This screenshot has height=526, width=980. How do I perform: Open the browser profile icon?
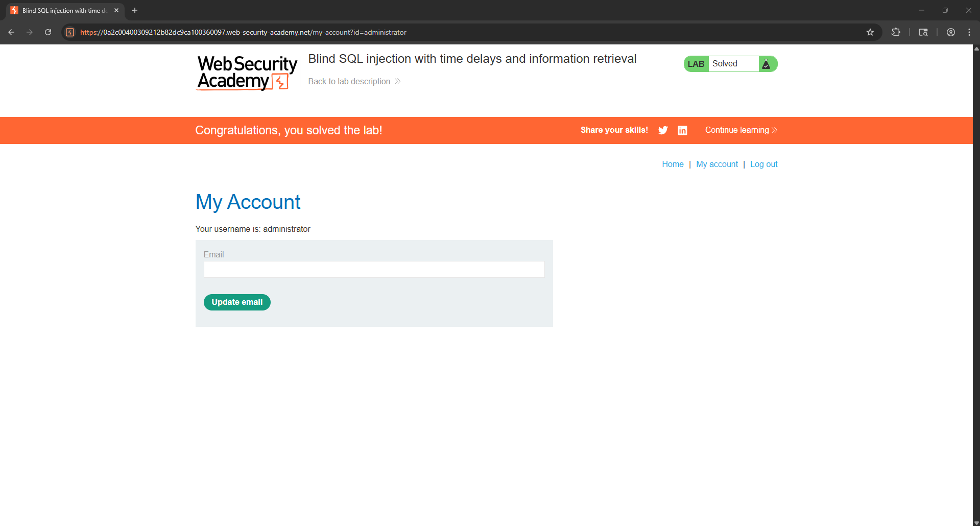950,32
